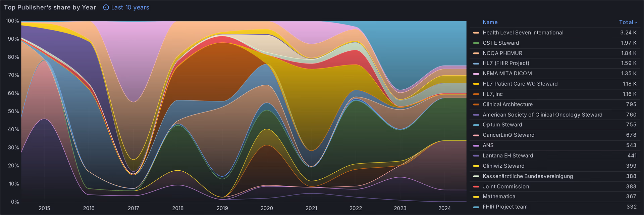Open the Last 10 years time range
This screenshot has height=215, width=644.
coord(130,7)
